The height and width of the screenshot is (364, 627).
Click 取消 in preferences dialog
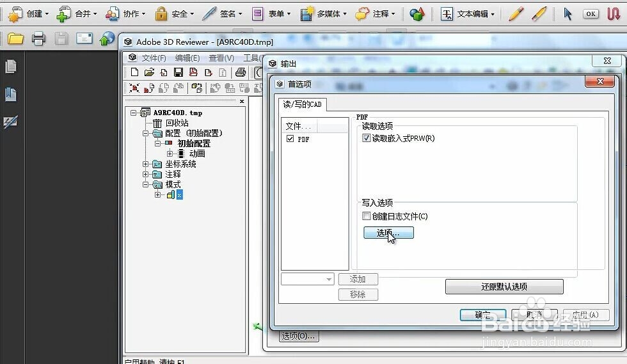(x=534, y=315)
